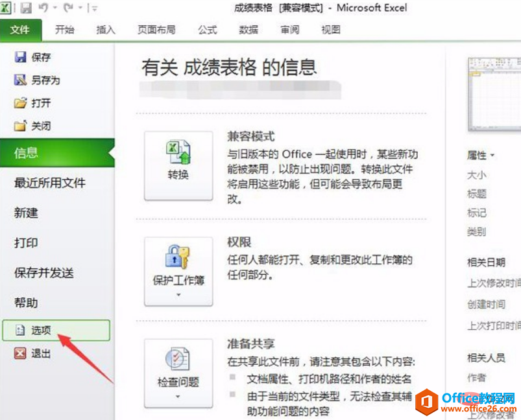Click the Excel application icon
The image size is (521, 420).
coord(5,7)
